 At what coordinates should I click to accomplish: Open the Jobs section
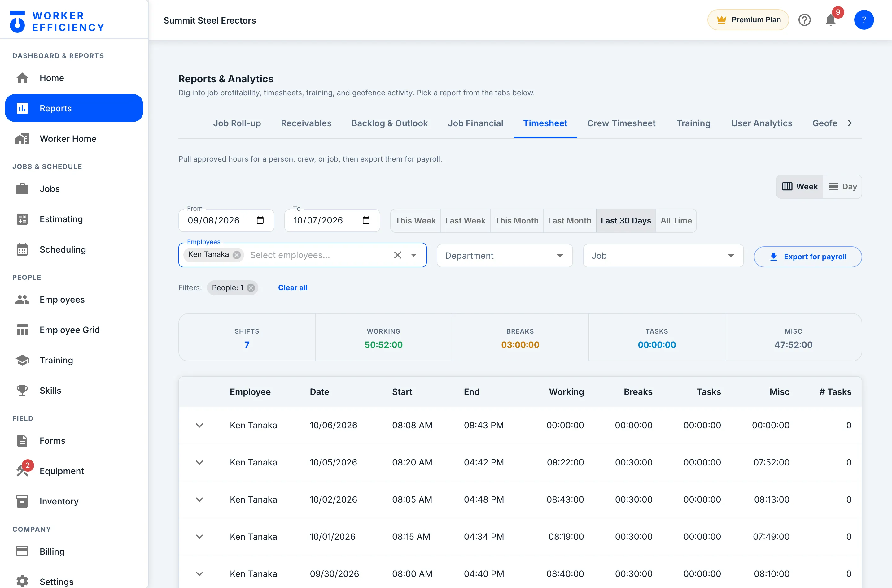(x=74, y=189)
